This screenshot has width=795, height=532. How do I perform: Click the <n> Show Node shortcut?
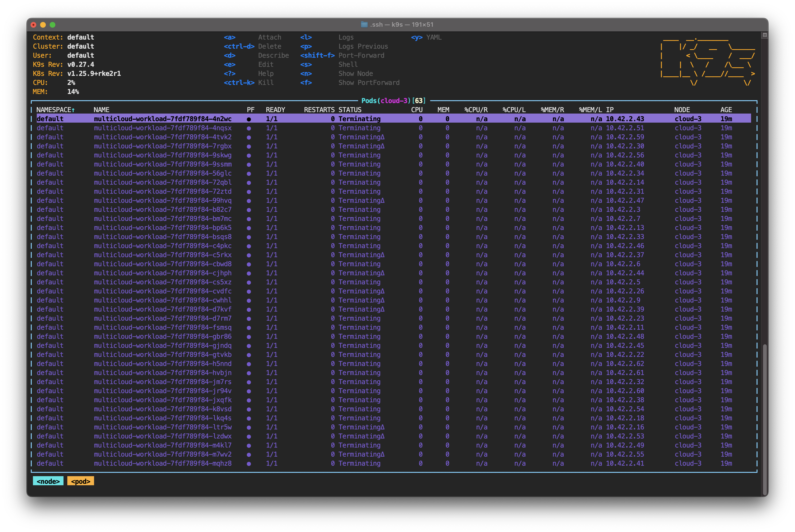pyautogui.click(x=336, y=74)
